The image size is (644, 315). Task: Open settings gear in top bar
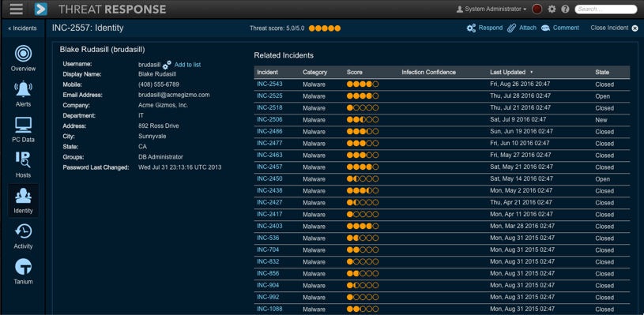tap(552, 9)
